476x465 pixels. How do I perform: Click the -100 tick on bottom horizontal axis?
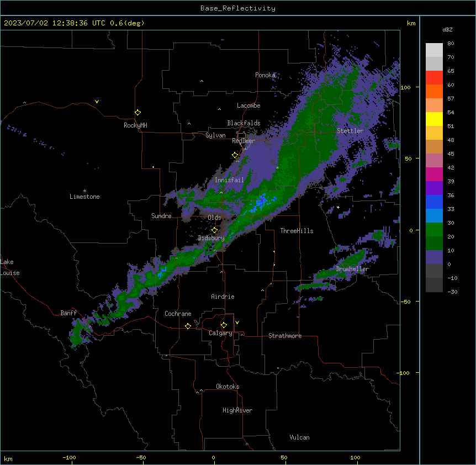click(x=69, y=457)
